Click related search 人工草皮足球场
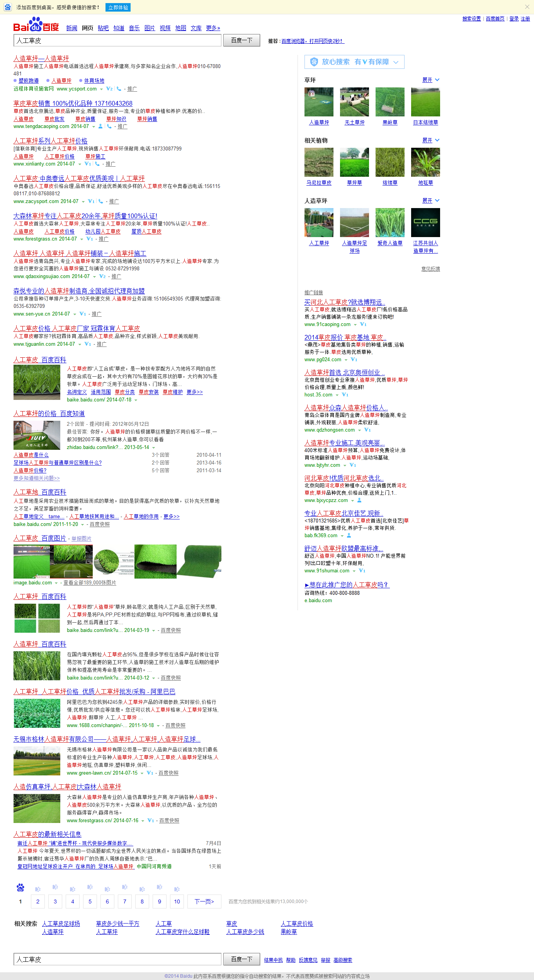 click(x=61, y=924)
